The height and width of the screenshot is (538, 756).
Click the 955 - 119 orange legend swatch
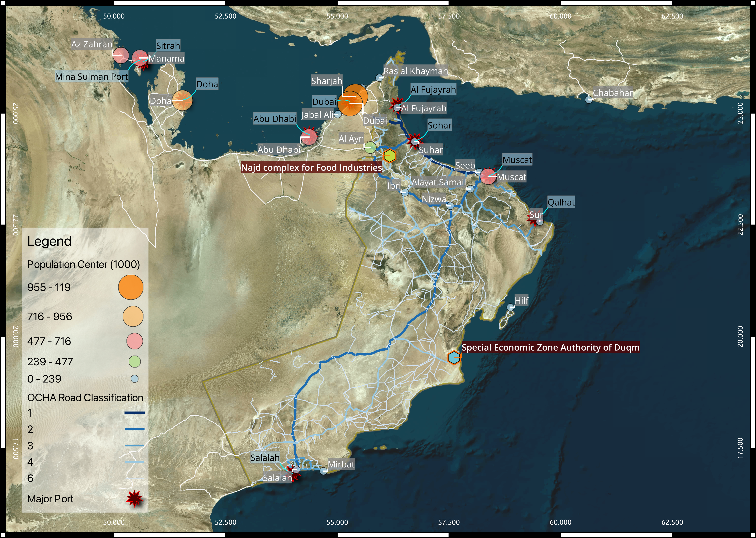point(131,287)
